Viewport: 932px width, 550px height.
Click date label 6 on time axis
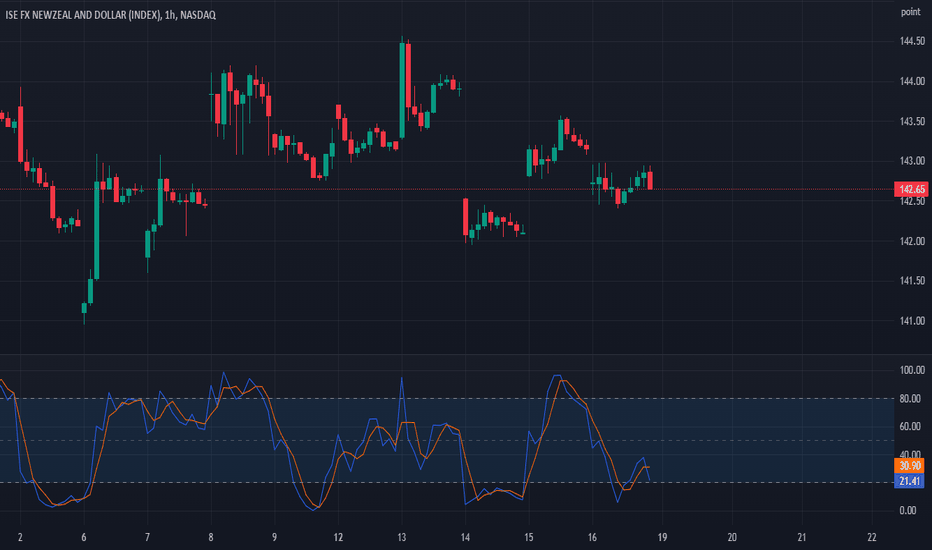(x=84, y=537)
